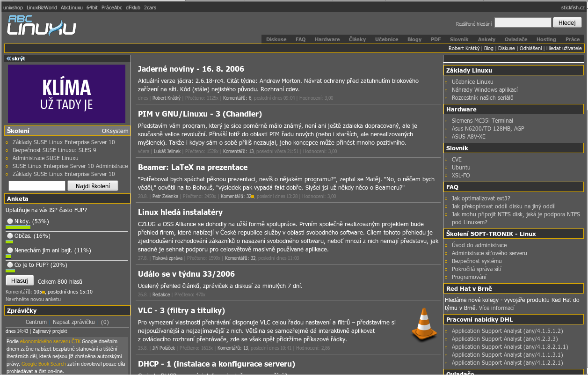Select the 'Nikdy.' poll option

click(x=10, y=221)
